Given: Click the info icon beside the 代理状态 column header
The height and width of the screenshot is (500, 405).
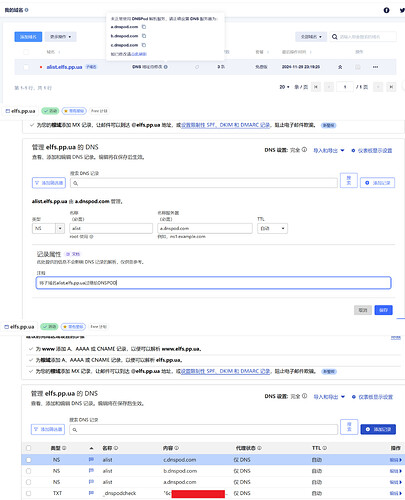Looking at the screenshot, I should (259, 448).
